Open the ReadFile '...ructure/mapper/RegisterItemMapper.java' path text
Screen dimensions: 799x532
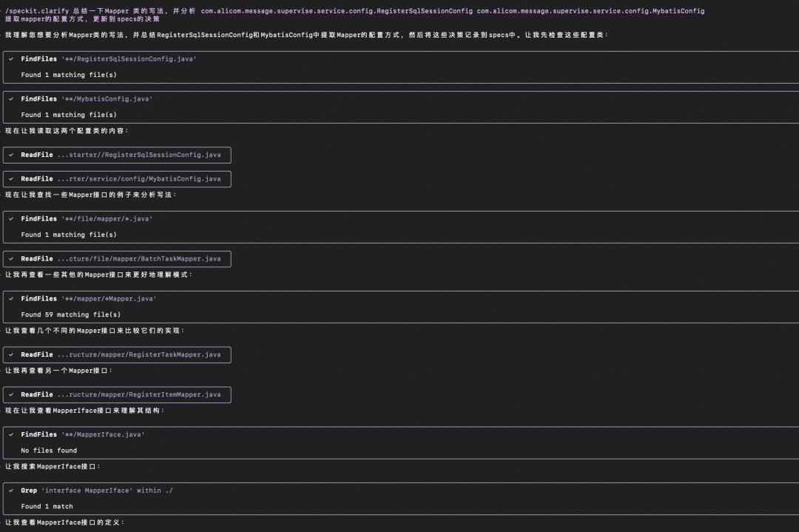(139, 394)
